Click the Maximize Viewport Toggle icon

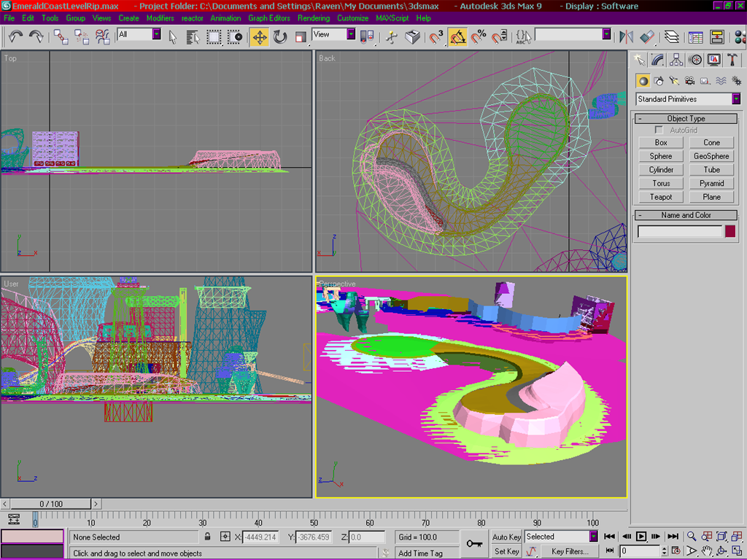[737, 551]
